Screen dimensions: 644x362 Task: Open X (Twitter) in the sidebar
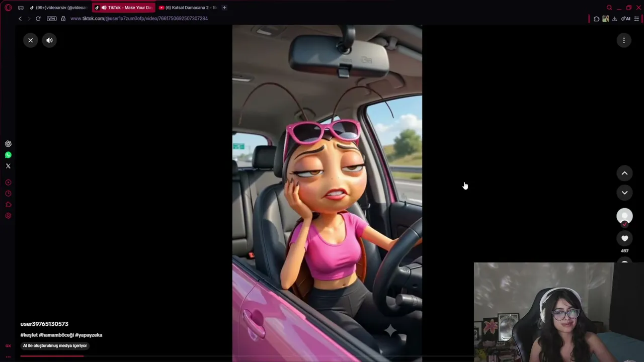[x=8, y=166]
